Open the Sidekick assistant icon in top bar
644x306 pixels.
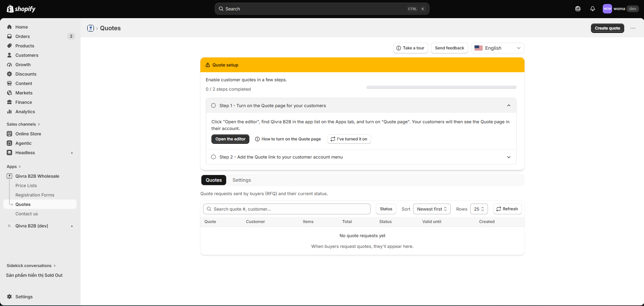pyautogui.click(x=578, y=9)
